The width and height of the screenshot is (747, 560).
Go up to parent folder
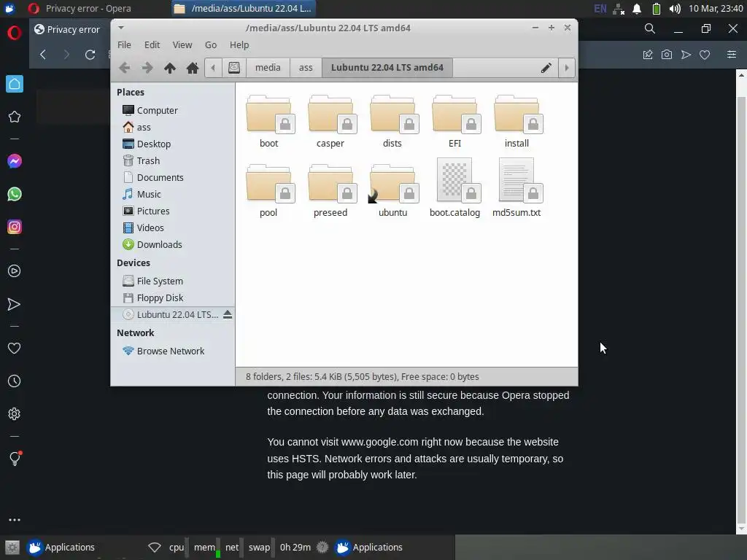(169, 68)
